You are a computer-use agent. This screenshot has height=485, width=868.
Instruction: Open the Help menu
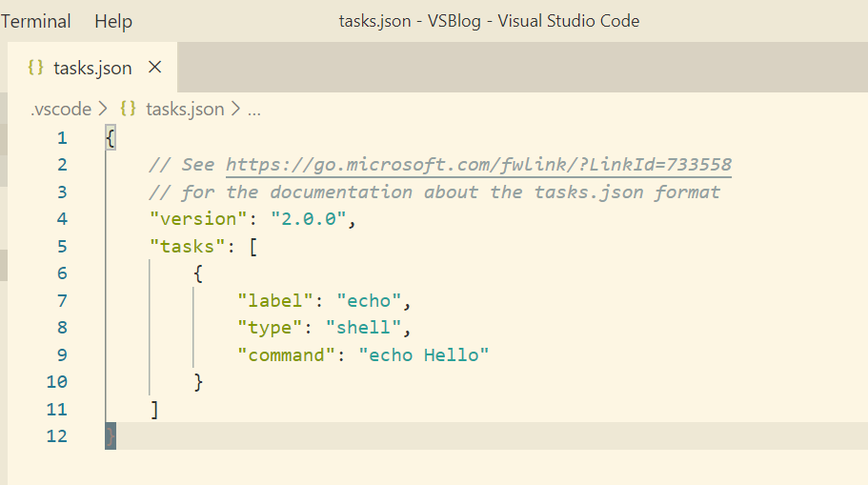pyautogui.click(x=113, y=21)
